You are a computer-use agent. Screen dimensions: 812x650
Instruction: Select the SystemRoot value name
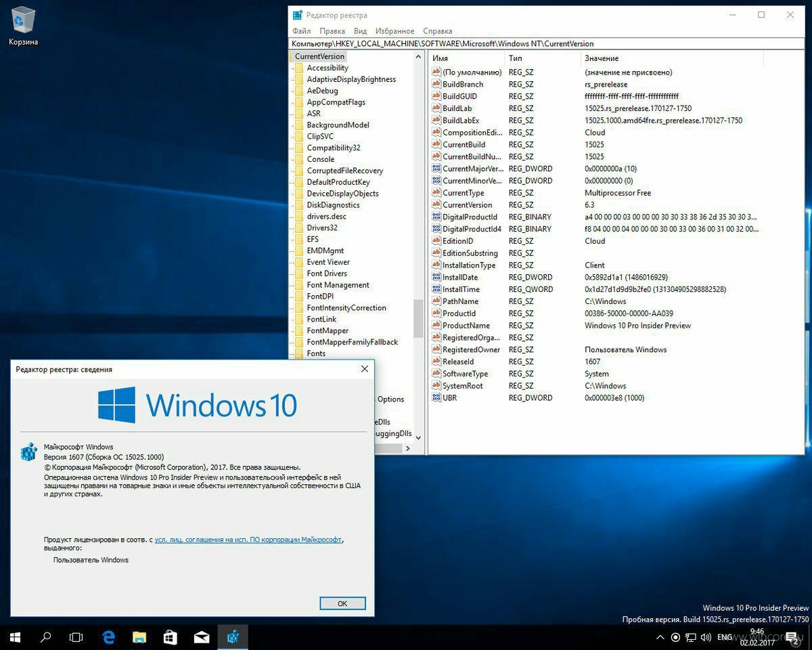462,385
